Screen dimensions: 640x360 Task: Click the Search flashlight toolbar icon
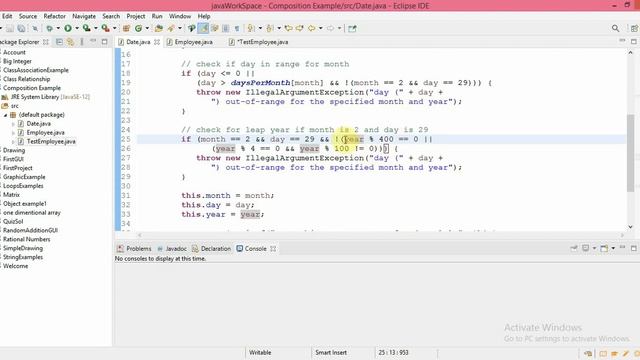point(171,28)
